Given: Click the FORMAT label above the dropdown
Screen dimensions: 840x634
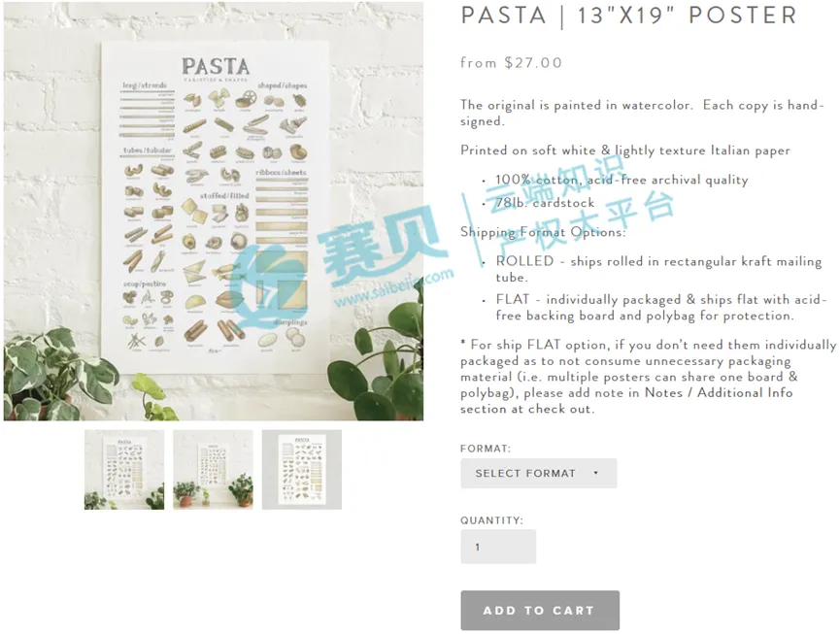Looking at the screenshot, I should [486, 449].
